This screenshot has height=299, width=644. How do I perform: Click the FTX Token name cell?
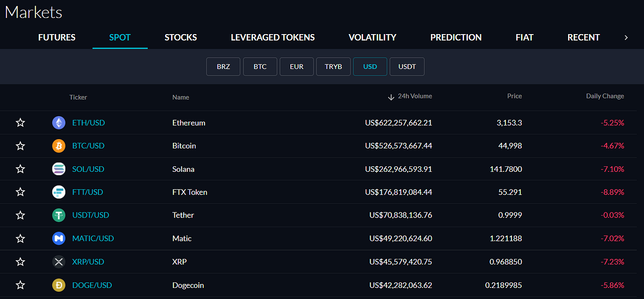(190, 192)
